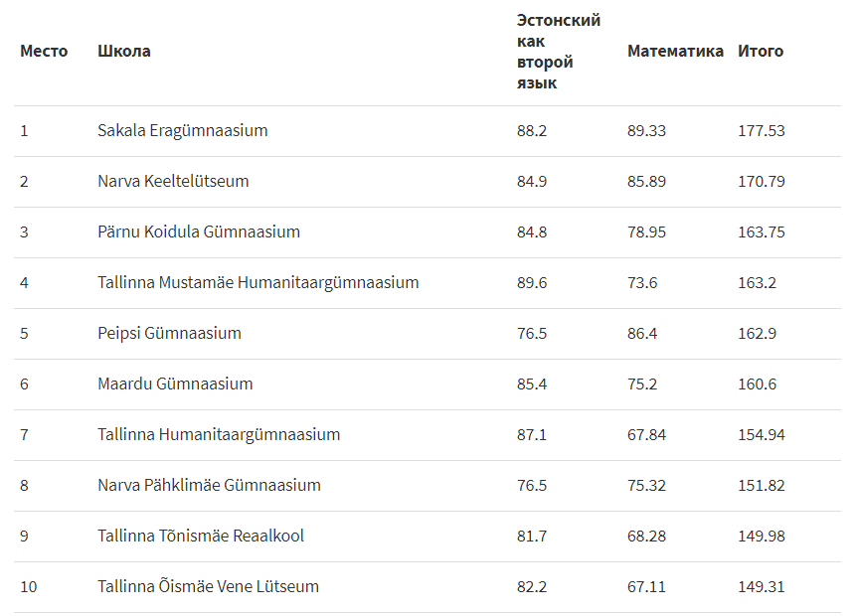Click the total score 177.53
Viewport: 859px width, 616px height.
click(761, 130)
